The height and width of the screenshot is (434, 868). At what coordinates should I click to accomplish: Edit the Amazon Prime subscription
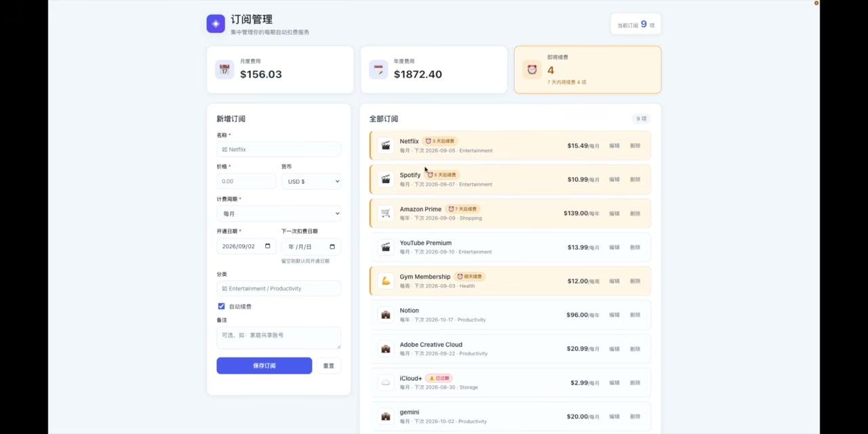[x=614, y=214]
